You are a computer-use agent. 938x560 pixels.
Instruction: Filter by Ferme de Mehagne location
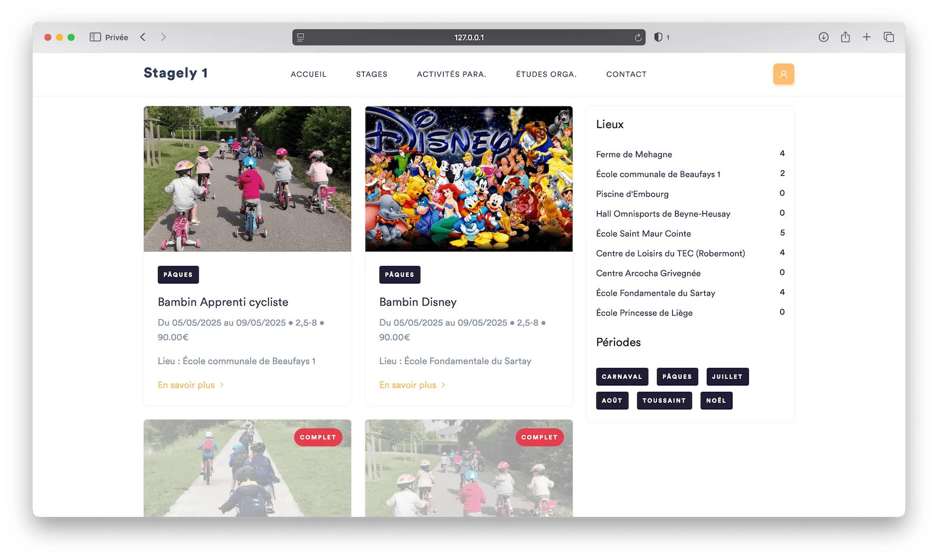point(634,154)
